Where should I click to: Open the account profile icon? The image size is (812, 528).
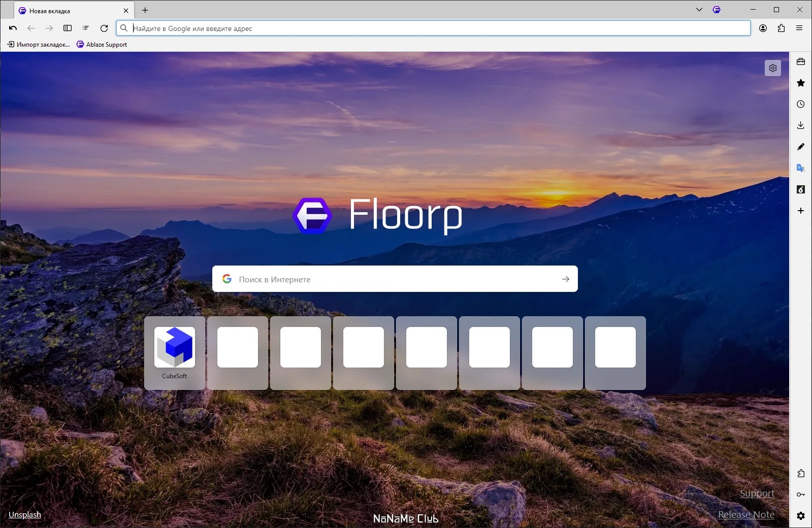pos(763,28)
